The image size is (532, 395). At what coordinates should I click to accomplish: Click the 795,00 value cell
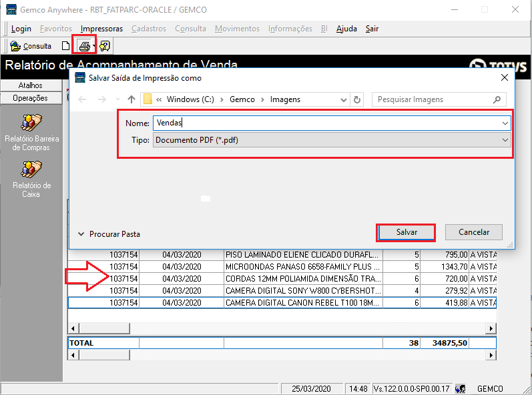(x=445, y=255)
